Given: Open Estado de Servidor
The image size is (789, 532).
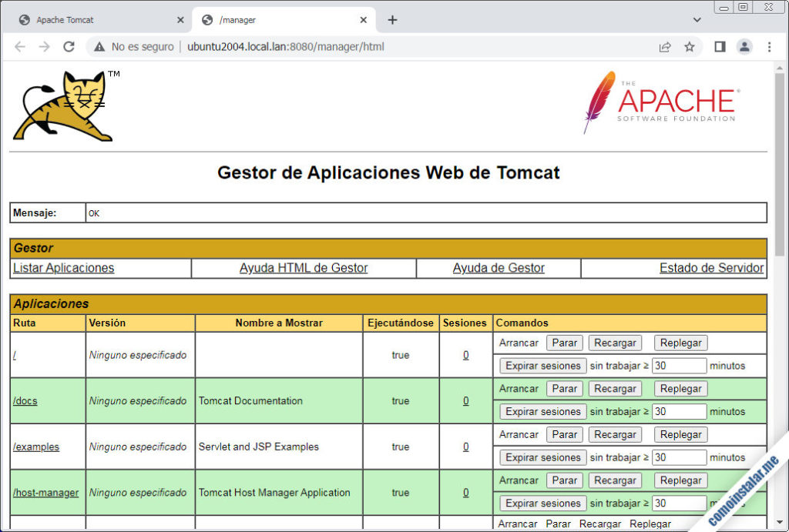Looking at the screenshot, I should click(711, 267).
